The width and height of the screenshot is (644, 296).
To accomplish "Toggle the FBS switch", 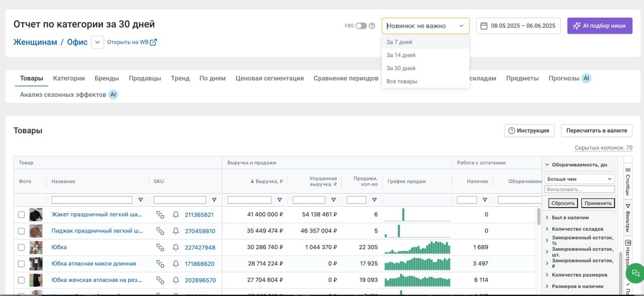I will pos(361,26).
